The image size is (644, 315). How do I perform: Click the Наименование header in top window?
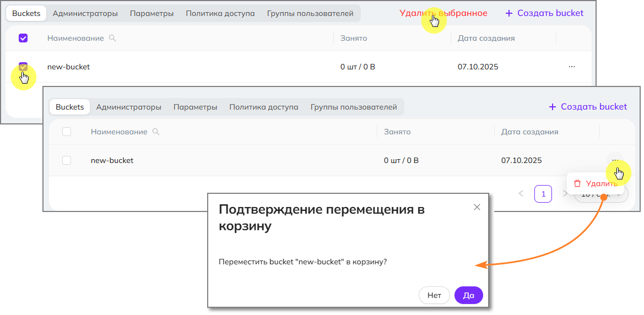click(75, 38)
